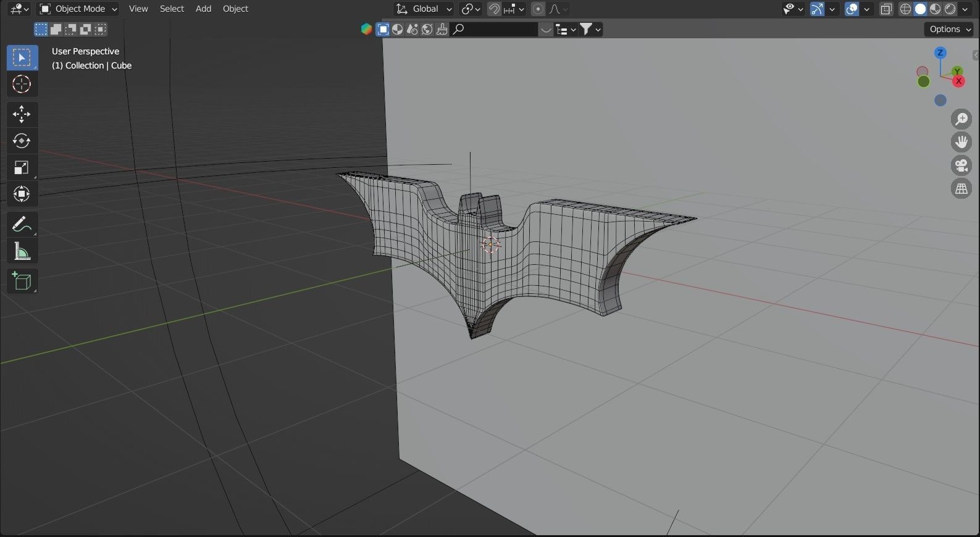Viewport: 980px width, 537px height.
Task: Click dropdown arrow beside the search field
Action: click(546, 29)
